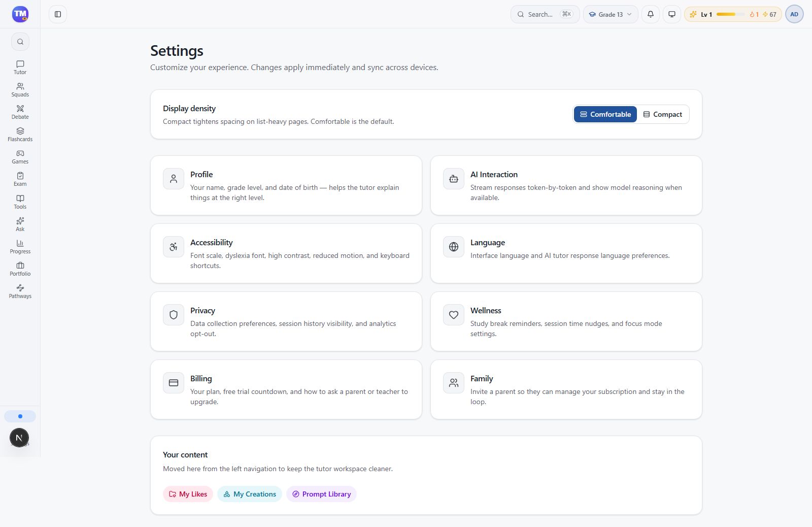This screenshot has width=812, height=527.
Task: Open Games in the sidebar
Action: click(20, 157)
